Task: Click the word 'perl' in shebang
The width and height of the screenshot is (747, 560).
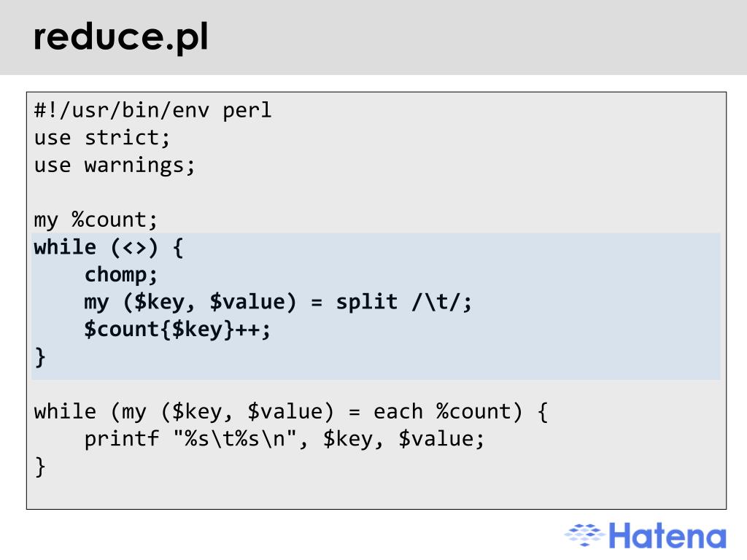Action: (x=247, y=111)
